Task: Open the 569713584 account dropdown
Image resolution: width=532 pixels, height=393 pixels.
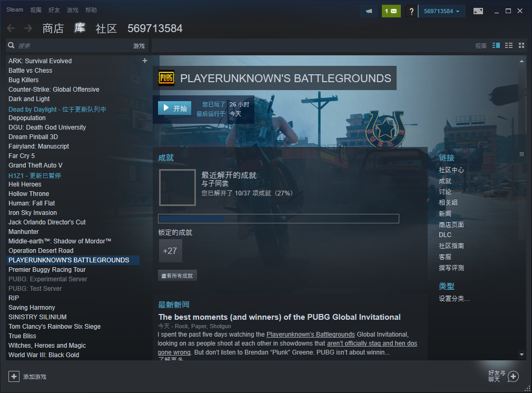Action: pyautogui.click(x=441, y=11)
